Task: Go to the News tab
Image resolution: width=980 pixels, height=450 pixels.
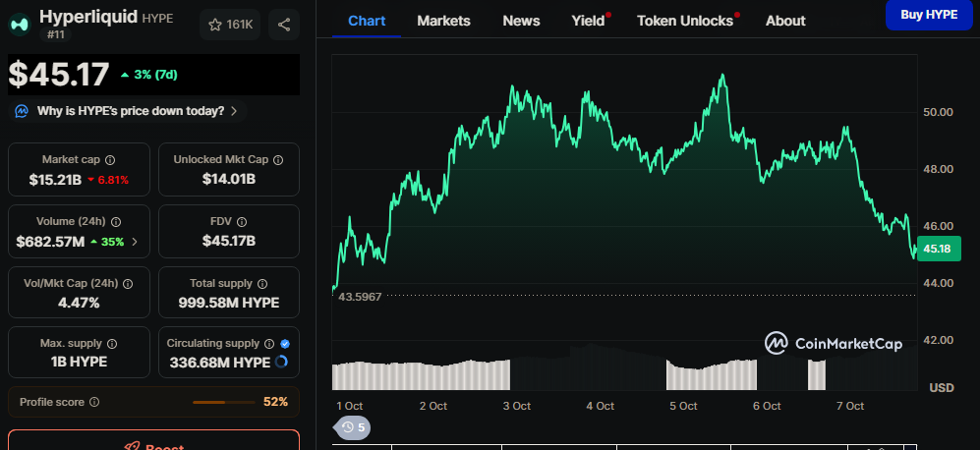Action: pos(521,21)
